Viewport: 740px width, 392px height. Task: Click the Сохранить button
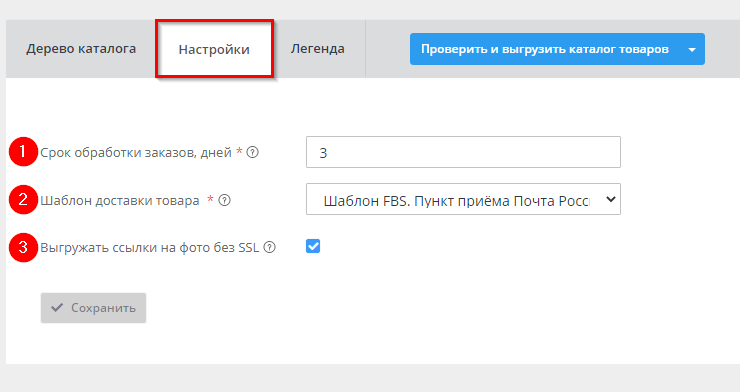tap(93, 308)
